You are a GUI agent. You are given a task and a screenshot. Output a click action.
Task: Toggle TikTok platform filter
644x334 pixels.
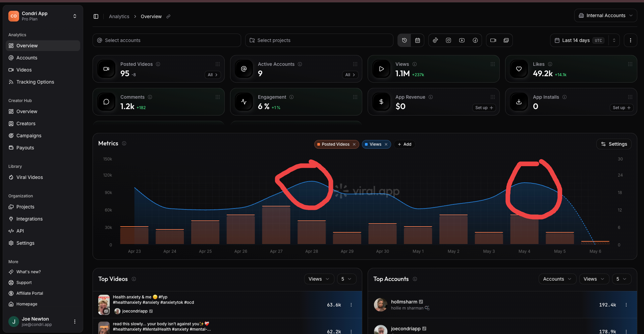coord(435,40)
